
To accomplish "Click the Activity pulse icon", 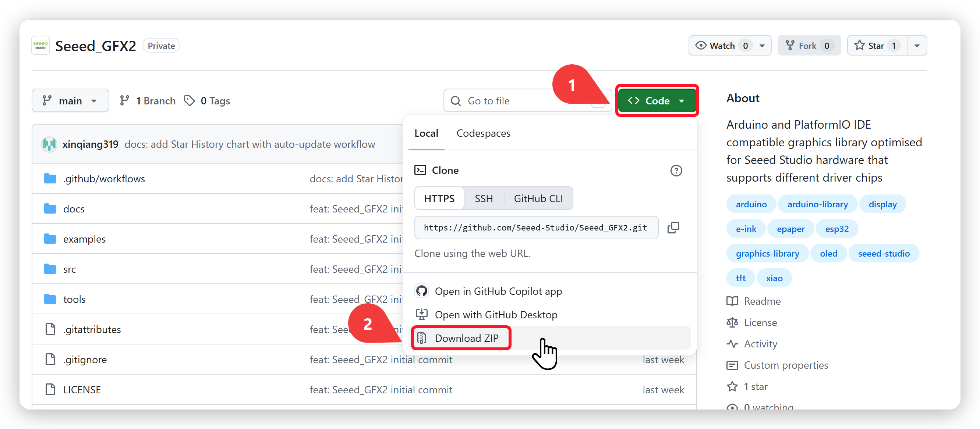I will pos(732,344).
